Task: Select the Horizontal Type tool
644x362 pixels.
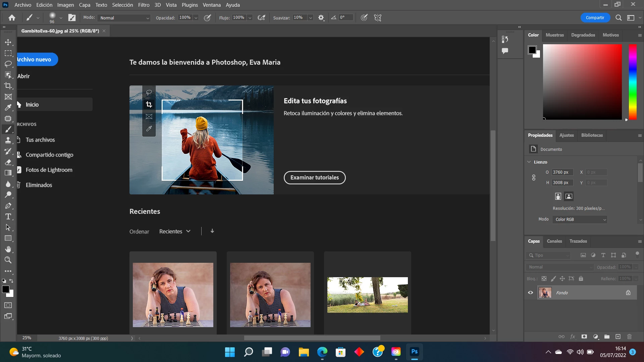Action: (x=8, y=217)
